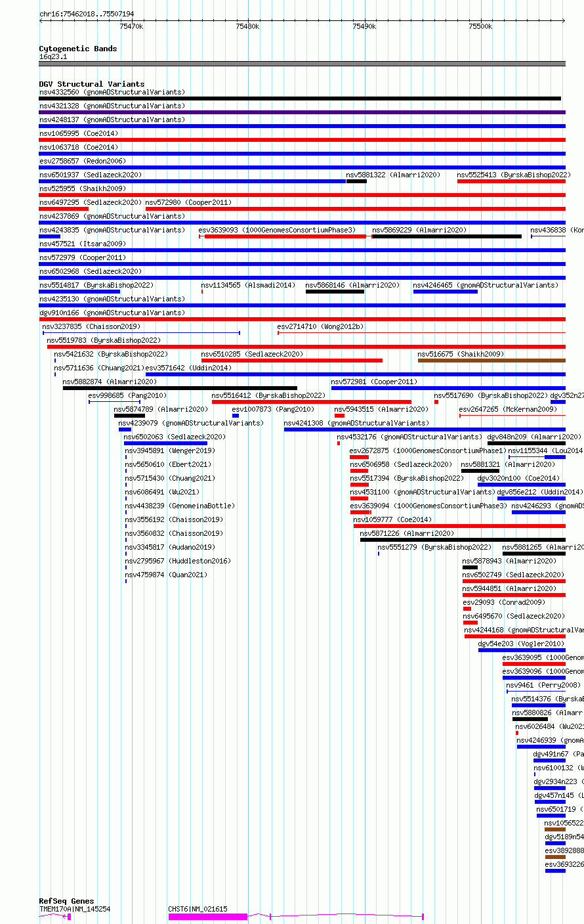Click the 16q23.1 cytogenetic band bar
This screenshot has height=924, width=584.
pyautogui.click(x=302, y=64)
